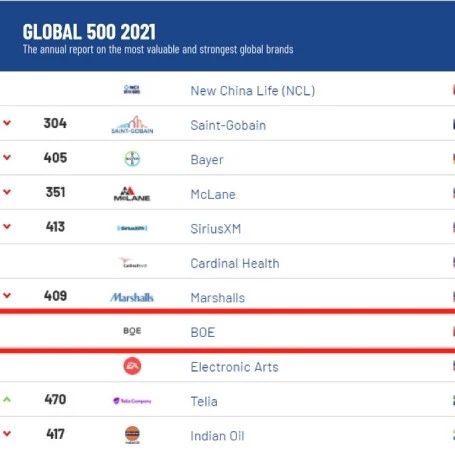Image resolution: width=455 pixels, height=455 pixels.
Task: Click the Indian Oil logo
Action: point(132,435)
